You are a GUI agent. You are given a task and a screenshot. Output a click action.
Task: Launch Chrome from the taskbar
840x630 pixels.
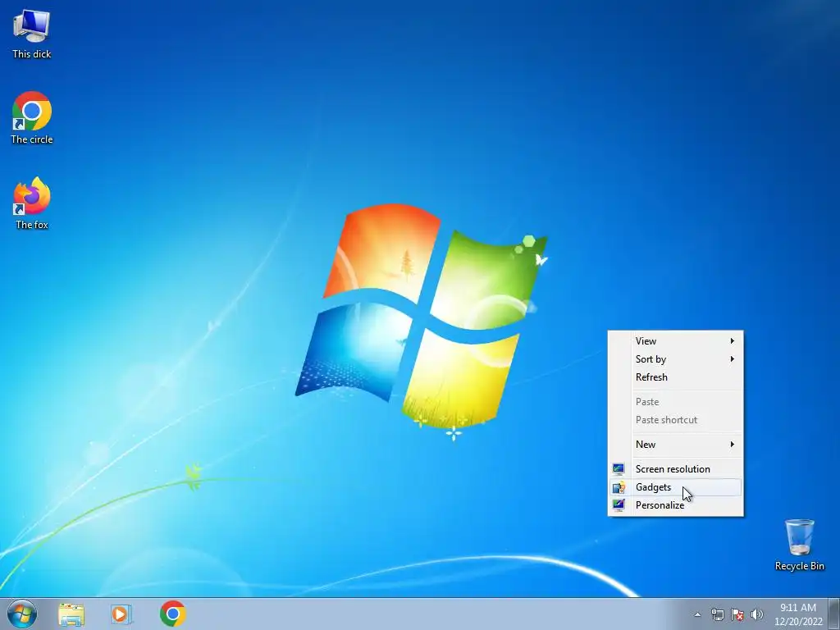pyautogui.click(x=172, y=614)
